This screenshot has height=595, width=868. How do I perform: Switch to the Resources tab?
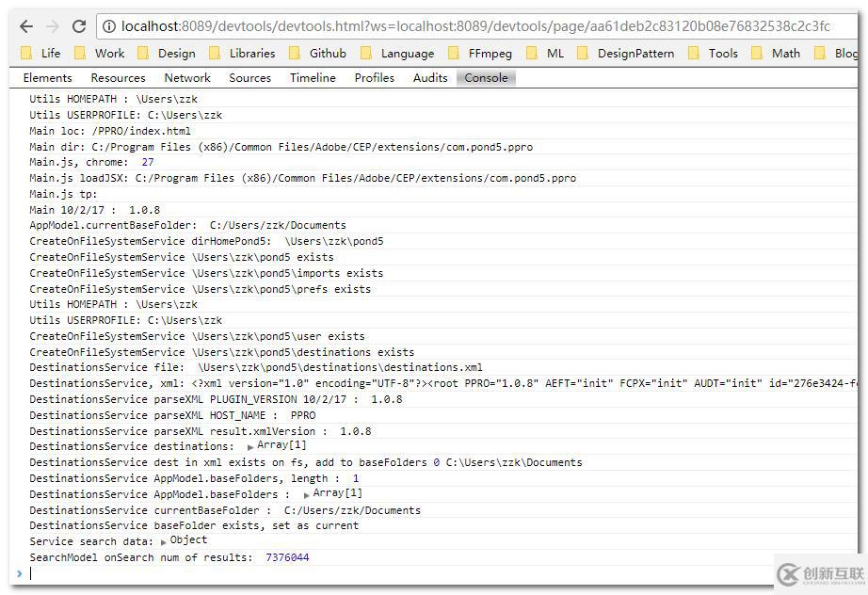coord(118,78)
